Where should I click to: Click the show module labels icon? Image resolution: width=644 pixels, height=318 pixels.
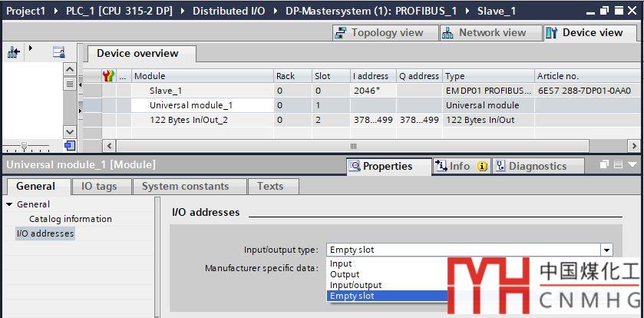[x=58, y=51]
